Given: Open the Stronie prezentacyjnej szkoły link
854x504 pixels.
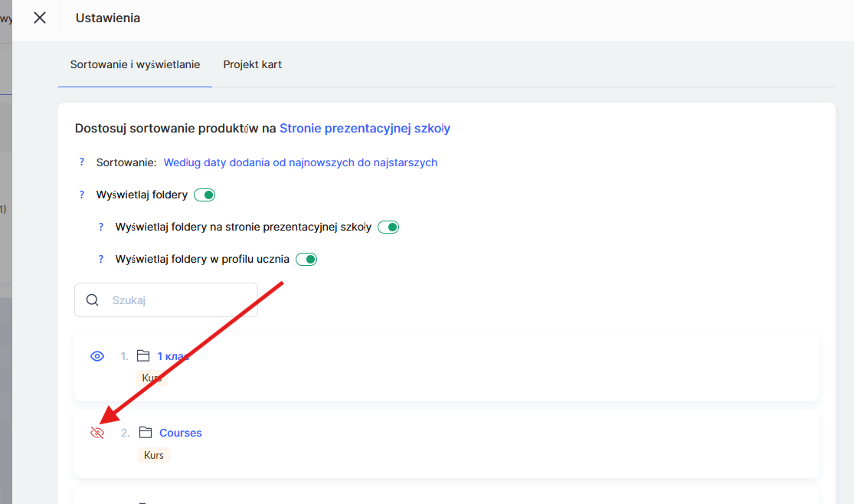Looking at the screenshot, I should click(x=365, y=129).
